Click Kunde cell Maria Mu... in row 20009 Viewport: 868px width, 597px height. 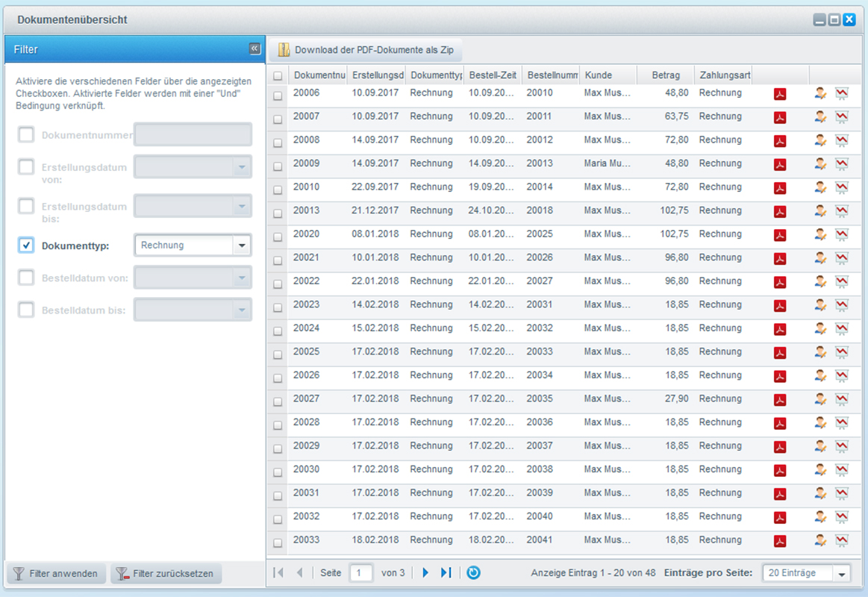point(607,163)
